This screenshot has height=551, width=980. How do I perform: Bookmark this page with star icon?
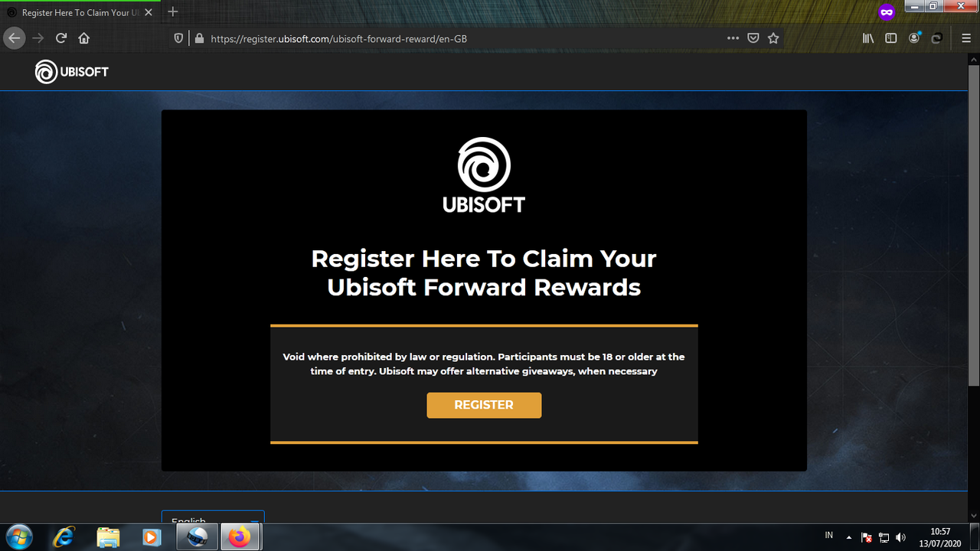773,38
